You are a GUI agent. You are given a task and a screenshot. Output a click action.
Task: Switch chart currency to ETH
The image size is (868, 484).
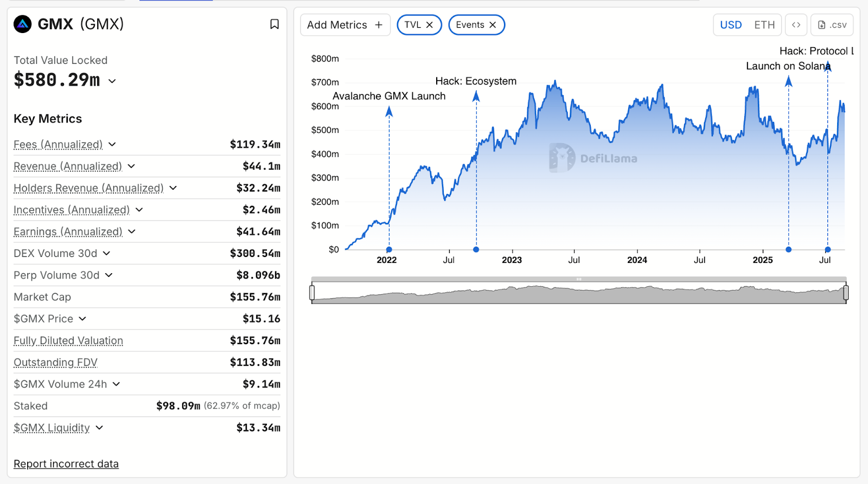[764, 24]
